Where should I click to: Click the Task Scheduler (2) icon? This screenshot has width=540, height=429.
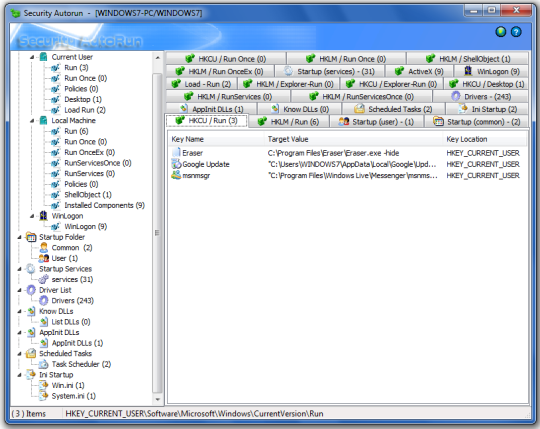point(44,364)
